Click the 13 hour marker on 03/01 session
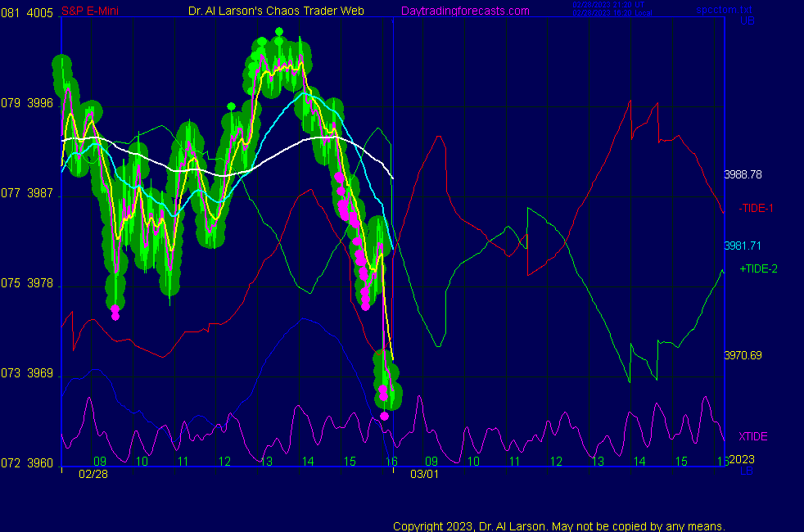Image resolution: width=804 pixels, height=532 pixels. (598, 462)
